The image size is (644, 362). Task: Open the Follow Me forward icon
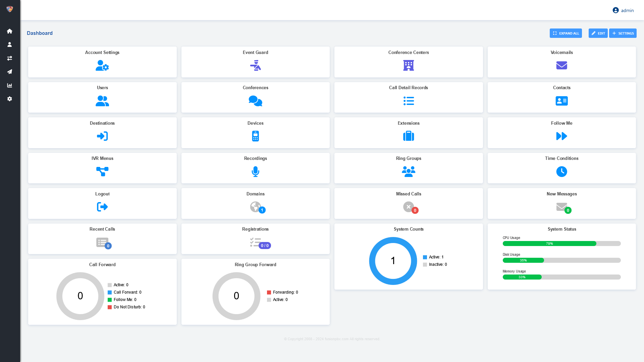coord(561,136)
